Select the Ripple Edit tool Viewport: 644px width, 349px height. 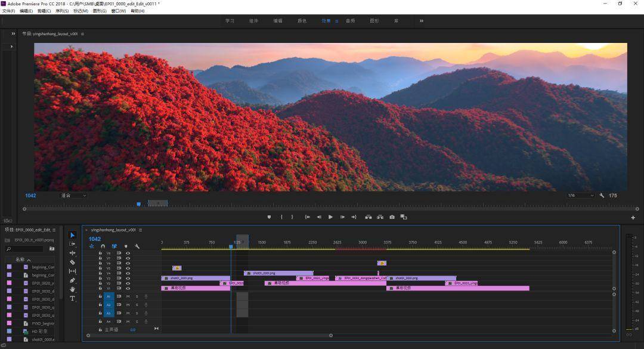(x=73, y=253)
